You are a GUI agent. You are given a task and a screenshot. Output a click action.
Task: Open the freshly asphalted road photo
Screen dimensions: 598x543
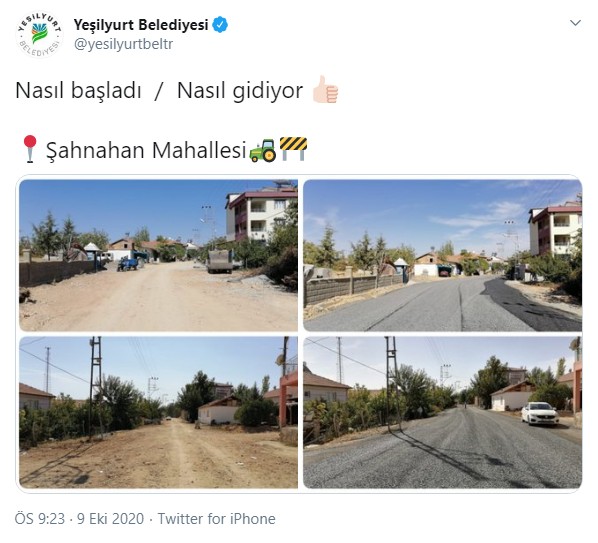[442, 255]
